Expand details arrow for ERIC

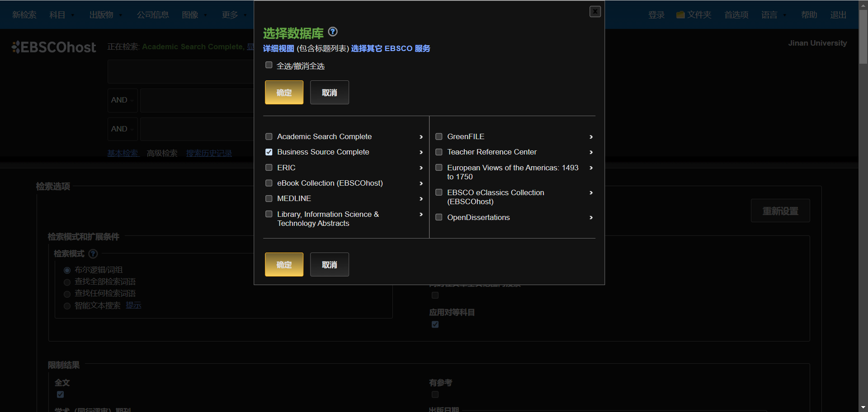(x=421, y=168)
